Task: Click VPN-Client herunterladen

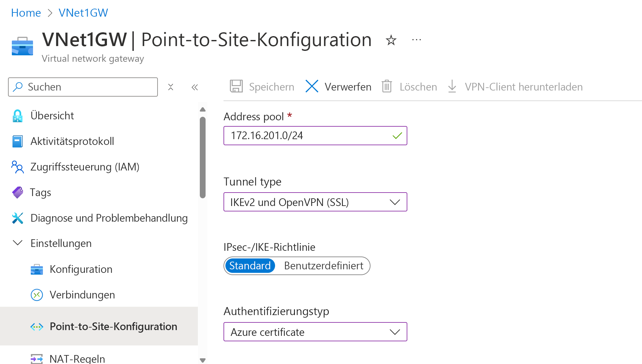Action: [524, 87]
